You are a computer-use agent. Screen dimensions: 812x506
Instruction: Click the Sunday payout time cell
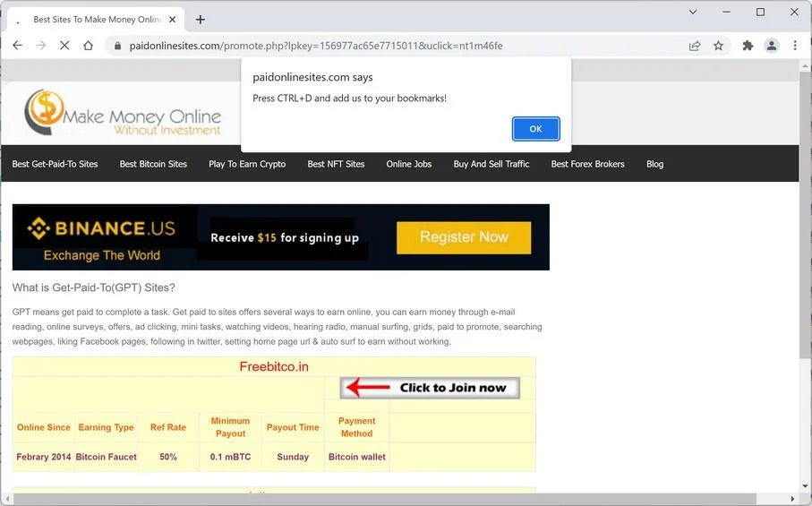click(x=293, y=457)
